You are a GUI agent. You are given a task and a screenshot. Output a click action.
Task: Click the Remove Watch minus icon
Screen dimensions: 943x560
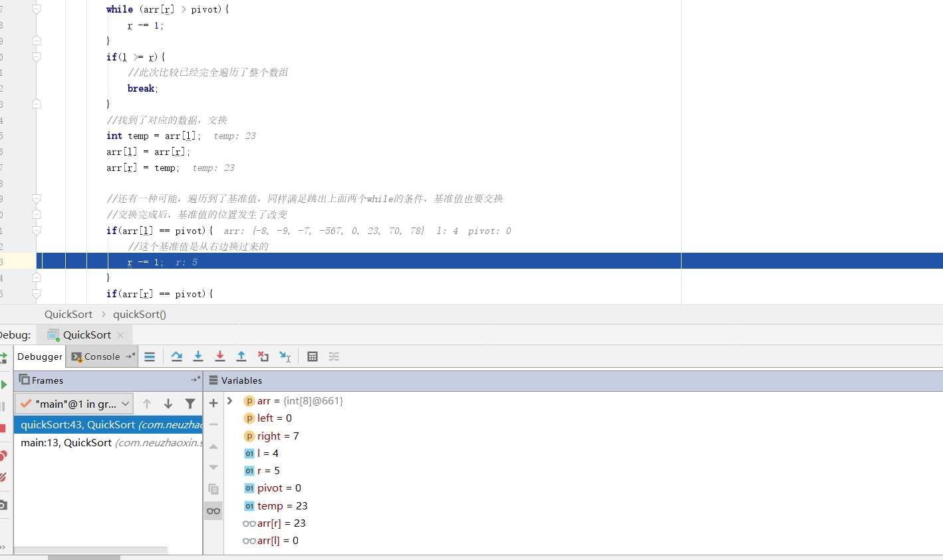pos(213,424)
